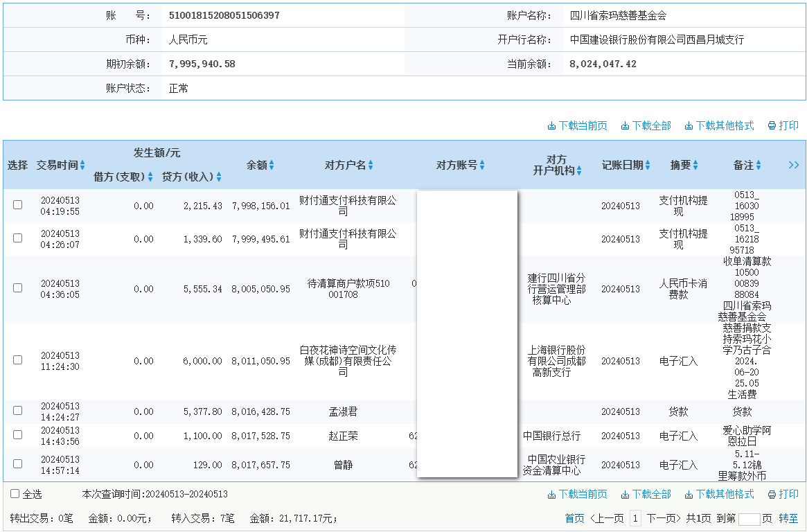Click payer name 曾静

point(343,465)
